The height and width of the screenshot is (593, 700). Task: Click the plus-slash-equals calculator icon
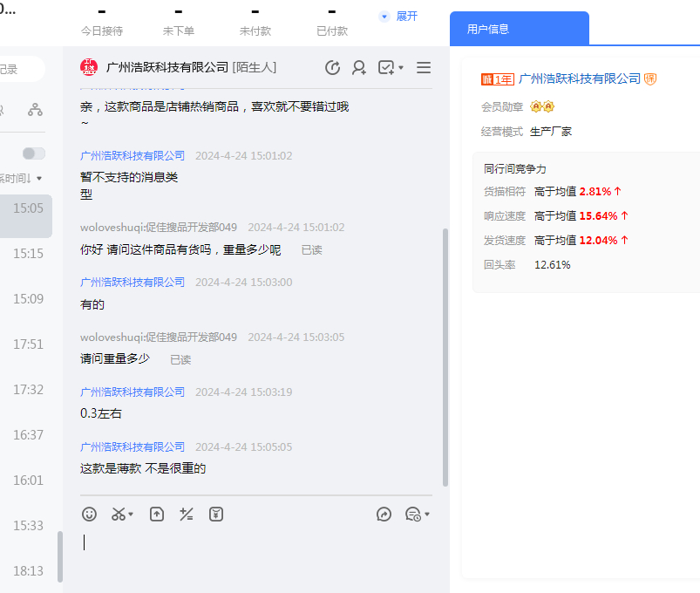pos(187,515)
